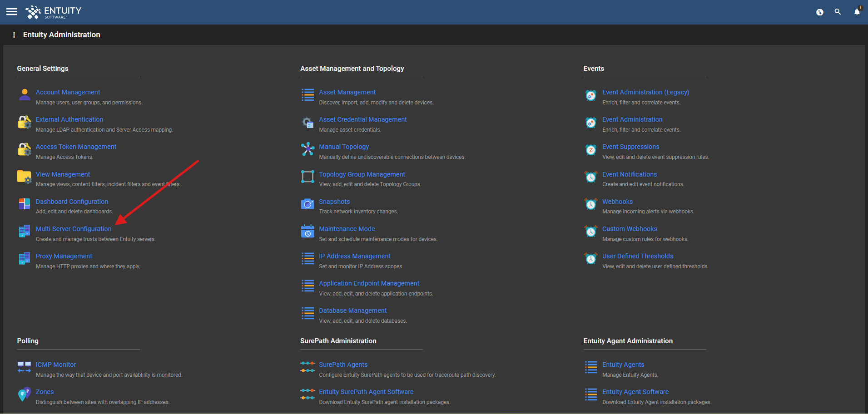Click the Application Endpoint Management list icon

[x=308, y=286]
